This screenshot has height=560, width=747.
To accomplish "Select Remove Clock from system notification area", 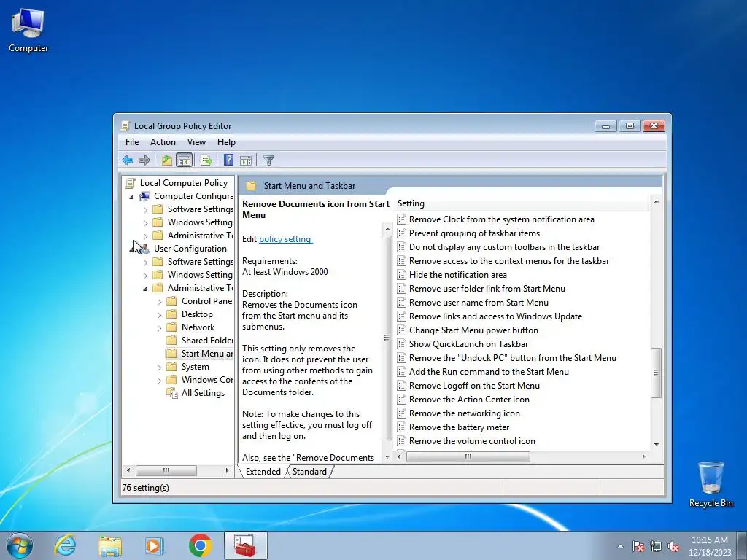I will point(502,219).
